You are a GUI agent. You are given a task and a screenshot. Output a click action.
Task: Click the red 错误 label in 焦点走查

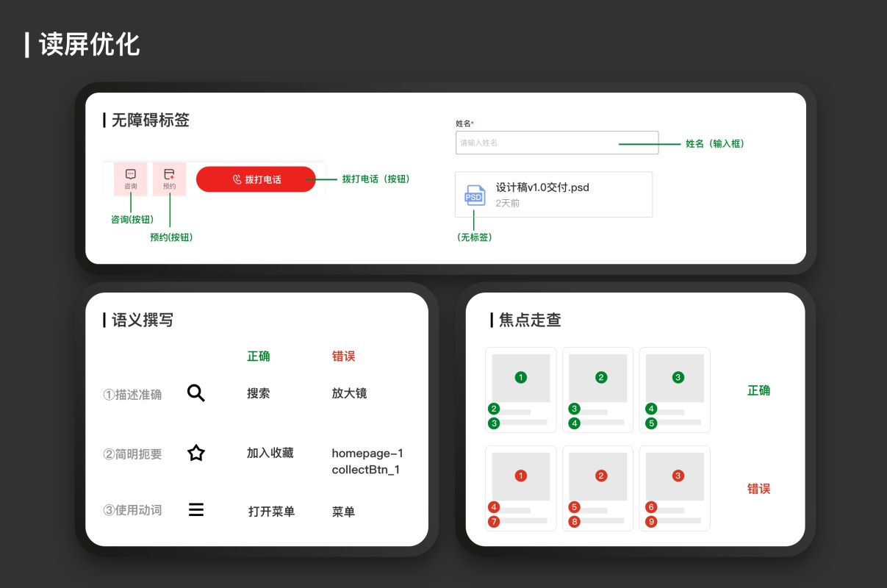coord(759,489)
